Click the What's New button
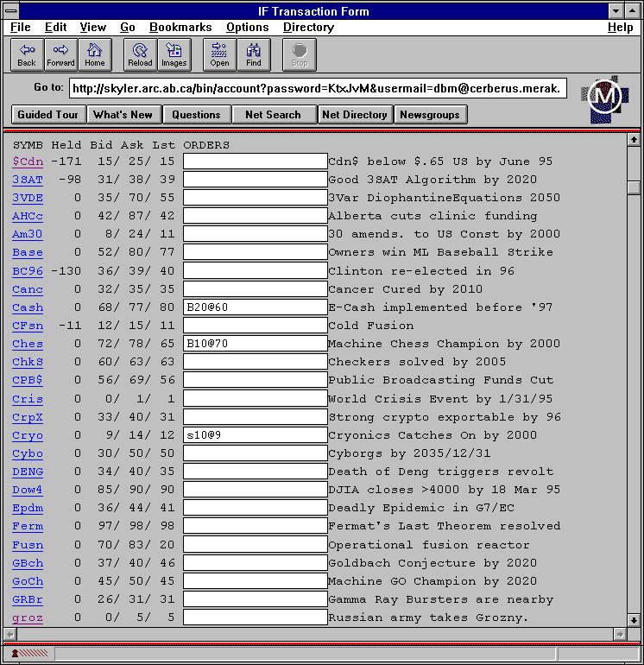The width and height of the screenshot is (644, 665). pyautogui.click(x=123, y=115)
